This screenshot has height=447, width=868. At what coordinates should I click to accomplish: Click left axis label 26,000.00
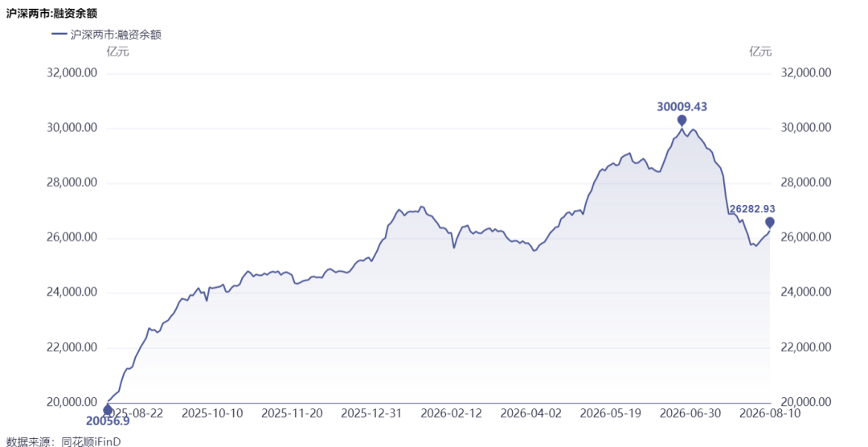coord(73,237)
